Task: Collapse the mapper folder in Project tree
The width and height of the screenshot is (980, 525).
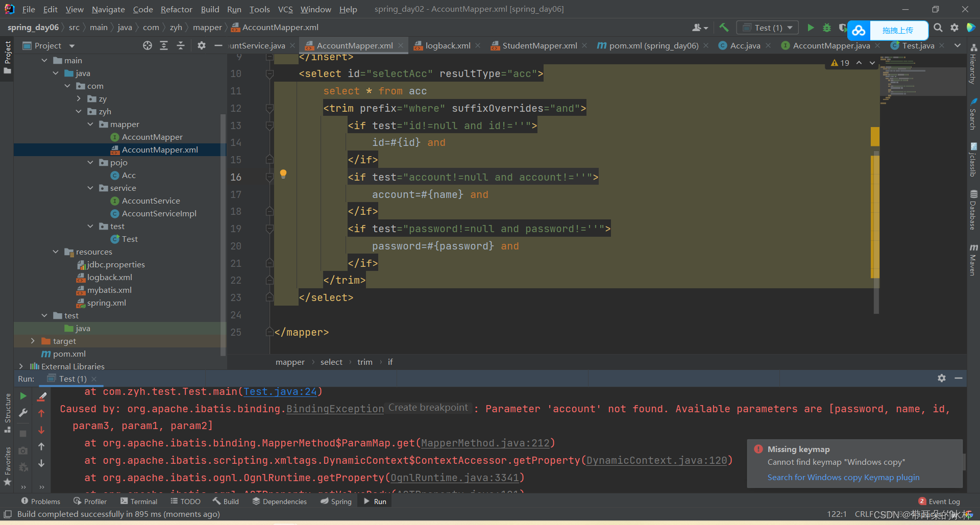Action: tap(90, 124)
